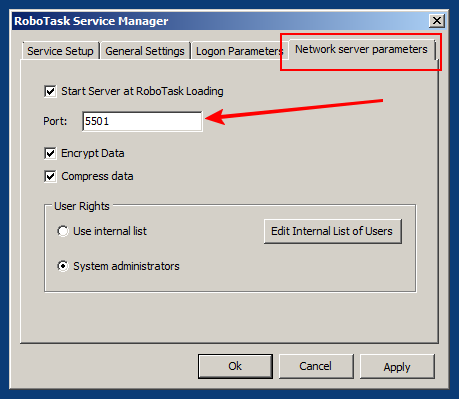
Task: Uncheck the Compress data checkbox
Action: (x=50, y=176)
